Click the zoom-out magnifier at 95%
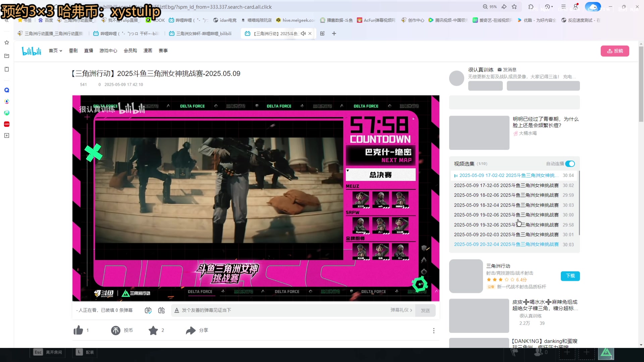Screen dimensions: 644x362 click(x=485, y=7)
